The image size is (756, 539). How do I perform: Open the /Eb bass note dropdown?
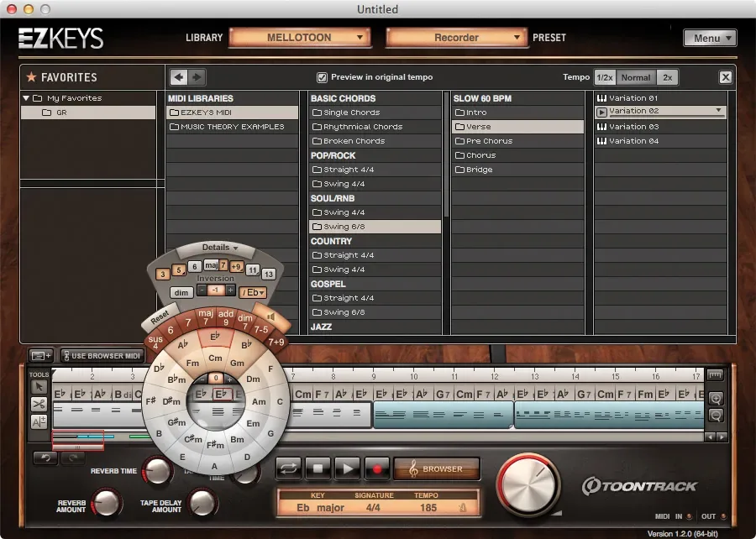[x=253, y=292]
